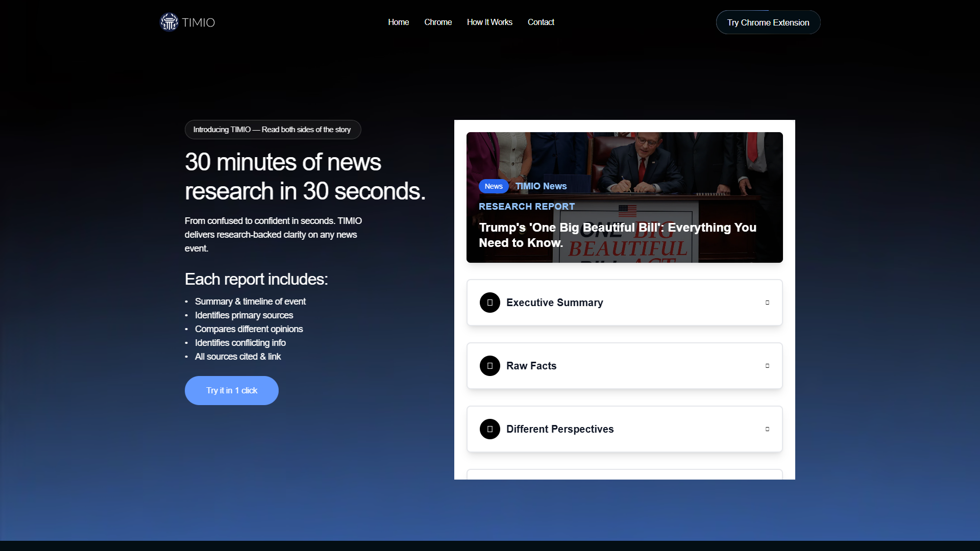The image size is (980, 551).
Task: Expand the Different Perspectives chevron
Action: [767, 429]
